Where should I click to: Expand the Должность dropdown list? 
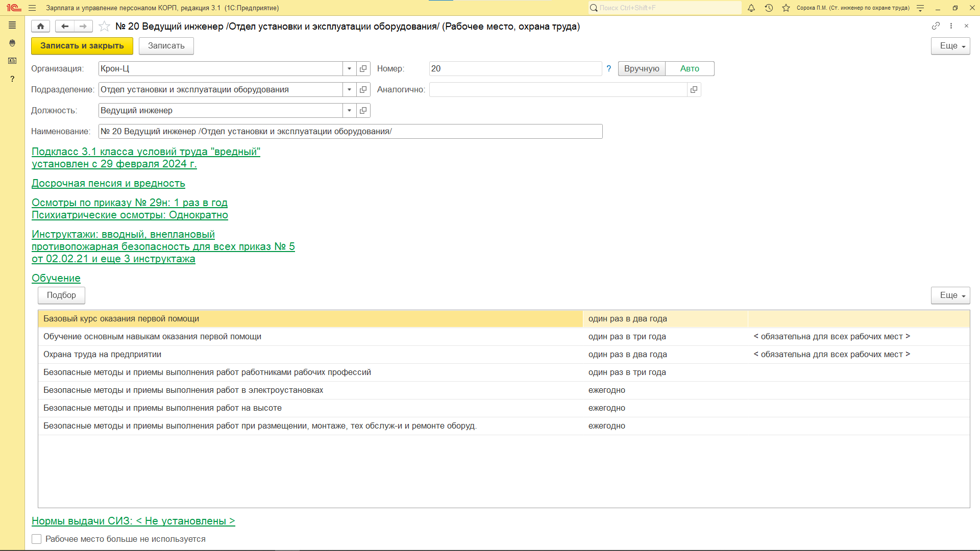tap(349, 110)
